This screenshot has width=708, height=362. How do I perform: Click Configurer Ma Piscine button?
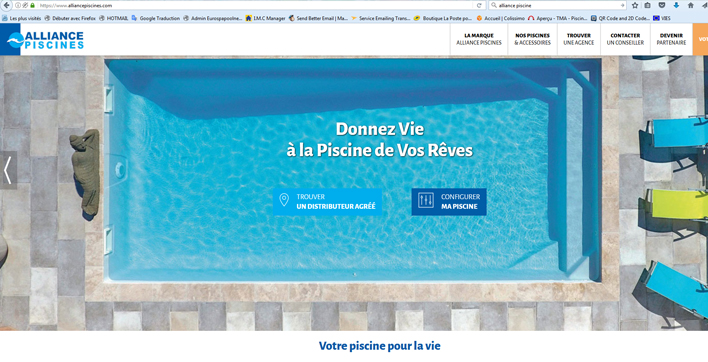tap(449, 202)
